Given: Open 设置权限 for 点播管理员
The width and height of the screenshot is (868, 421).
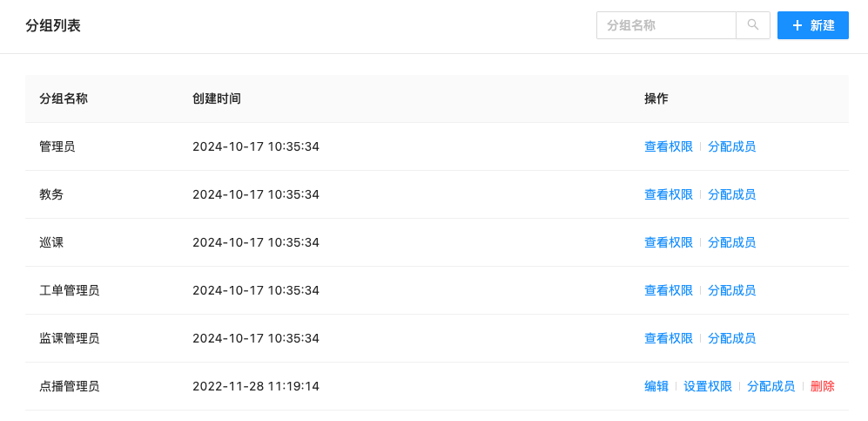Looking at the screenshot, I should click(x=708, y=386).
